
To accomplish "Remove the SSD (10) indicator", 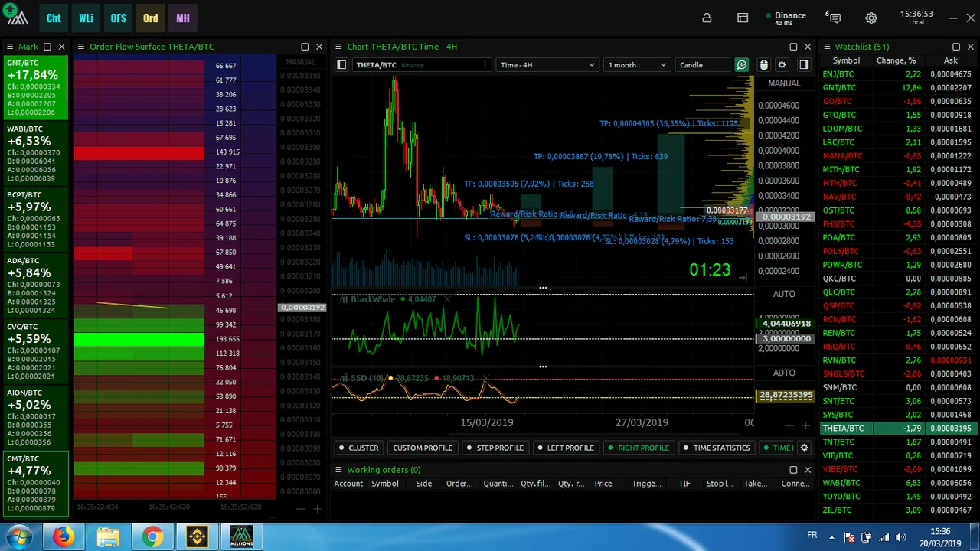I will tap(485, 378).
